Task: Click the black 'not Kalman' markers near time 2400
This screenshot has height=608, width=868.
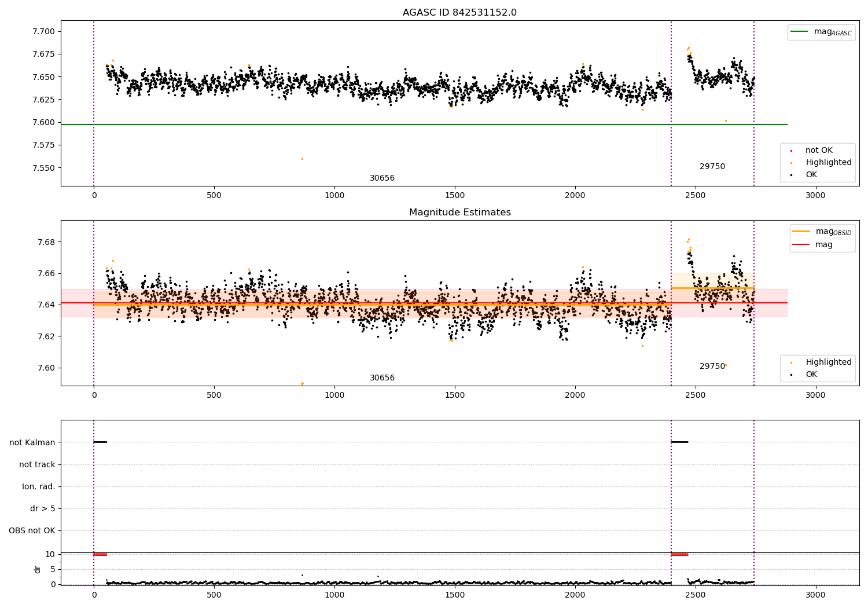Action: [679, 442]
